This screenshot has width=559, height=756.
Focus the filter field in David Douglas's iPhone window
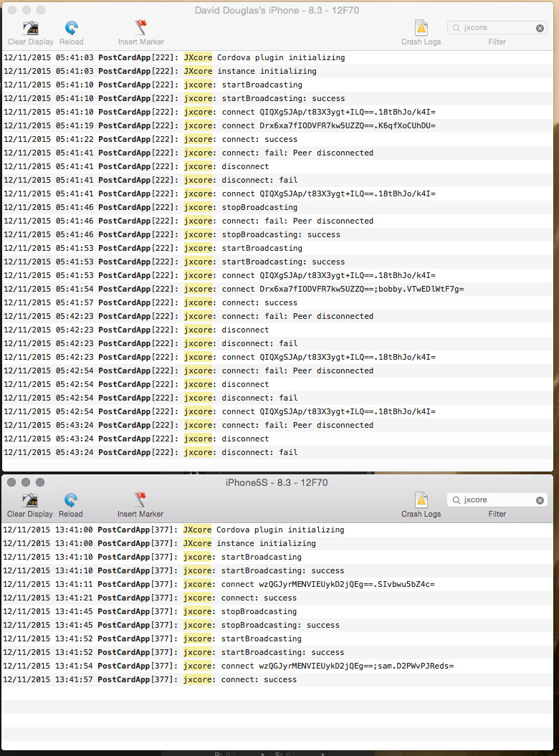point(497,28)
